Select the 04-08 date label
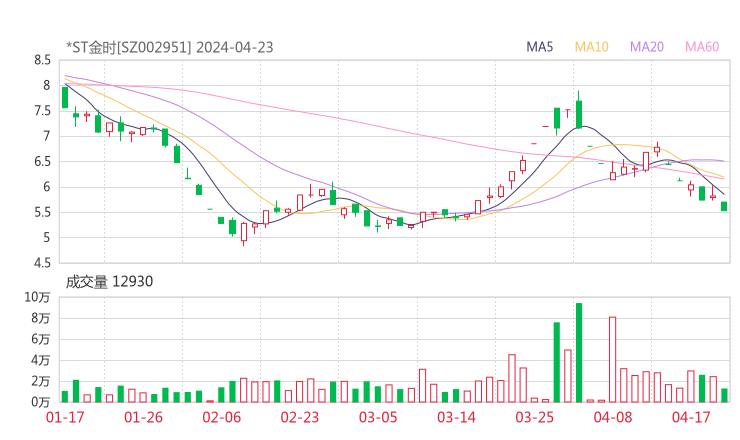740x440 pixels. click(613, 417)
